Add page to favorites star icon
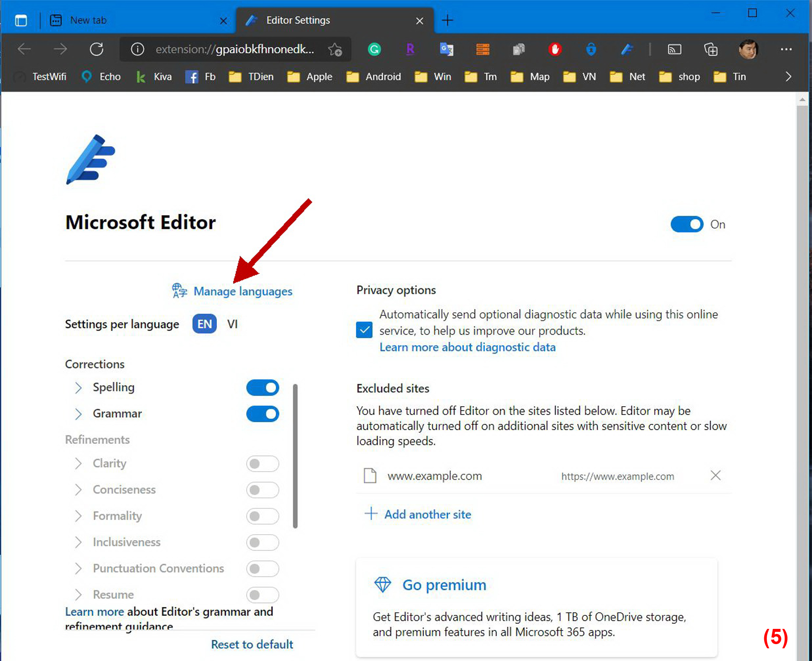Viewport: 812px width, 661px height. [x=335, y=49]
